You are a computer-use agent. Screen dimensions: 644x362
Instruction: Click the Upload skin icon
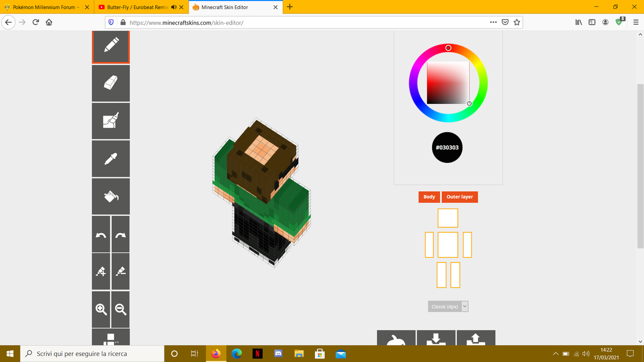tap(475, 340)
